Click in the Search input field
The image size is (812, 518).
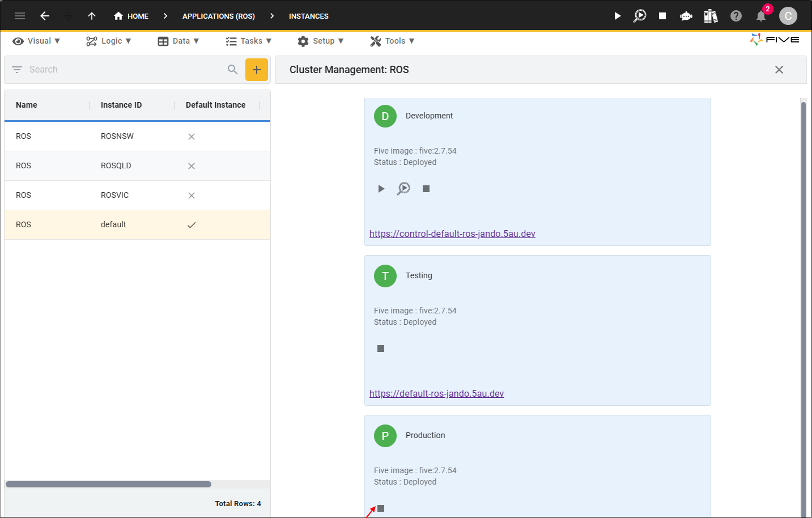(x=125, y=70)
